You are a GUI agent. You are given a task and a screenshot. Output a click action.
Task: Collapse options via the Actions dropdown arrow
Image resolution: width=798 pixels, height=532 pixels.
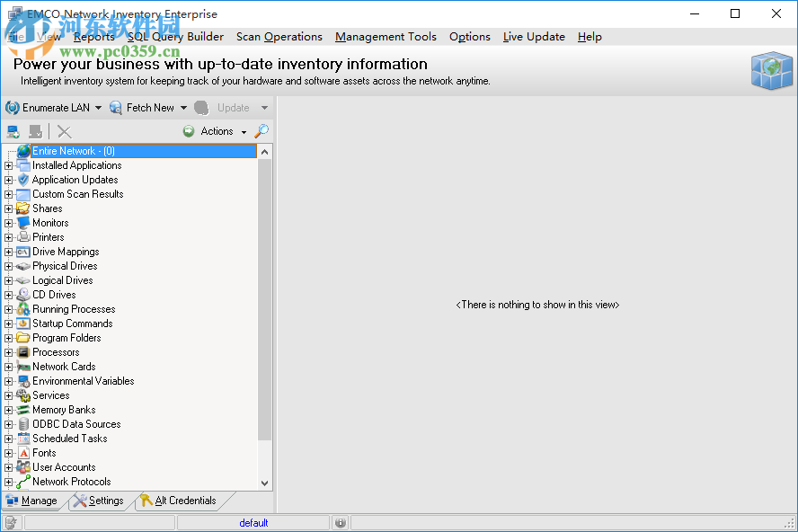click(x=242, y=130)
